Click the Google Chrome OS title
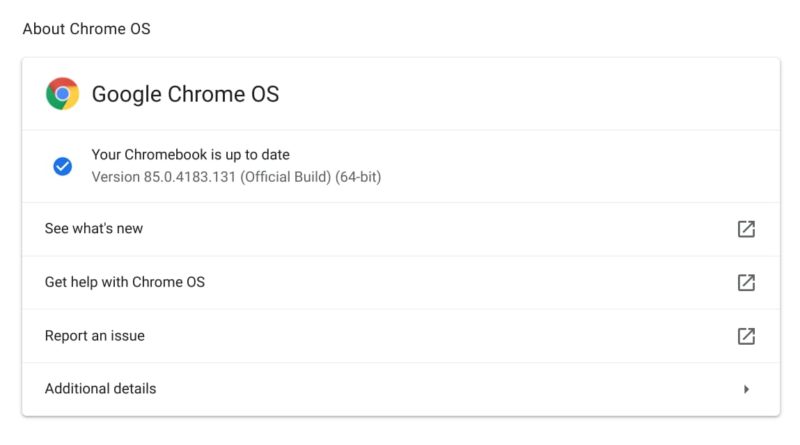Viewport: 800px width, 445px height. (185, 94)
